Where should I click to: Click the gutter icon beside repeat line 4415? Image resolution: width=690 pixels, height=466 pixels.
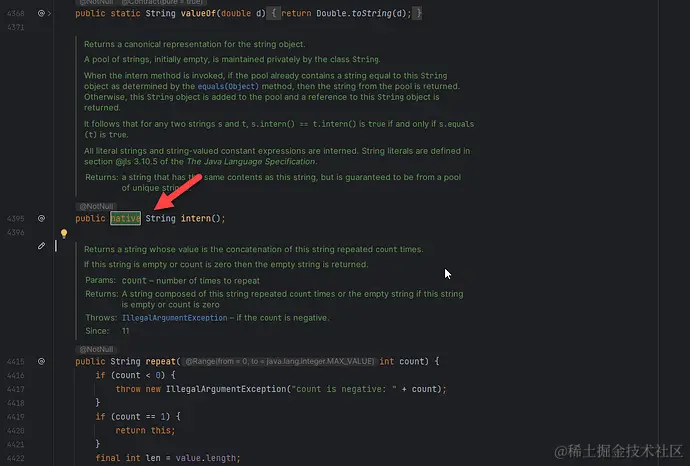coord(41,361)
